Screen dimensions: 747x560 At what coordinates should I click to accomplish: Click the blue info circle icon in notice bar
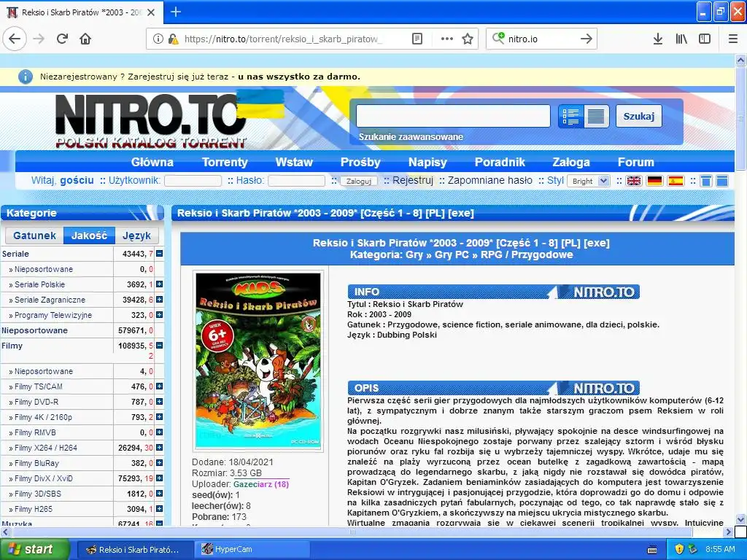click(x=26, y=77)
